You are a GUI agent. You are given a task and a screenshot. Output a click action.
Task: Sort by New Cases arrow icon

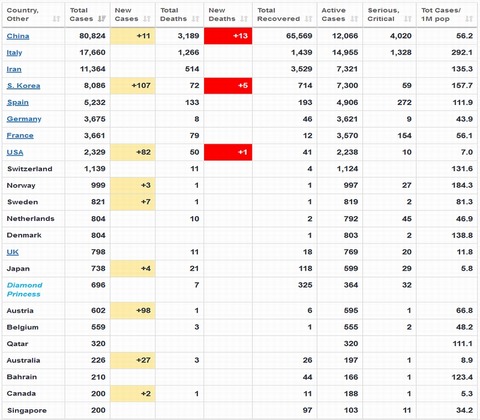[147, 19]
